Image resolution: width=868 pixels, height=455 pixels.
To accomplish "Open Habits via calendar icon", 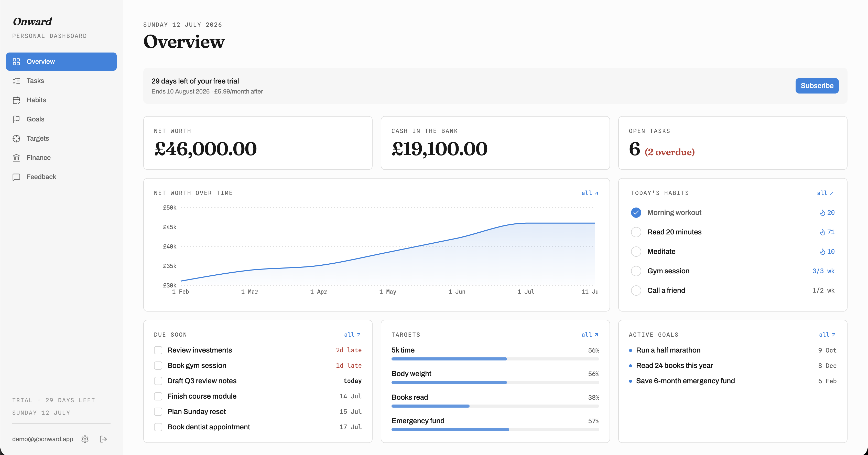I will click(x=16, y=100).
